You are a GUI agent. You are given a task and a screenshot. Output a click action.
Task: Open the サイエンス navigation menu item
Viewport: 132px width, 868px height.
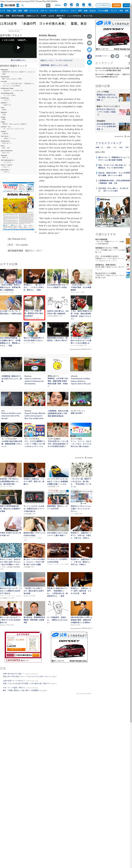coord(34,10)
